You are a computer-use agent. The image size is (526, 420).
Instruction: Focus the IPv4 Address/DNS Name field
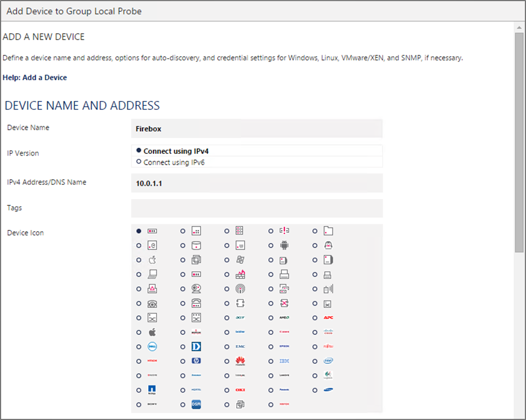(257, 183)
